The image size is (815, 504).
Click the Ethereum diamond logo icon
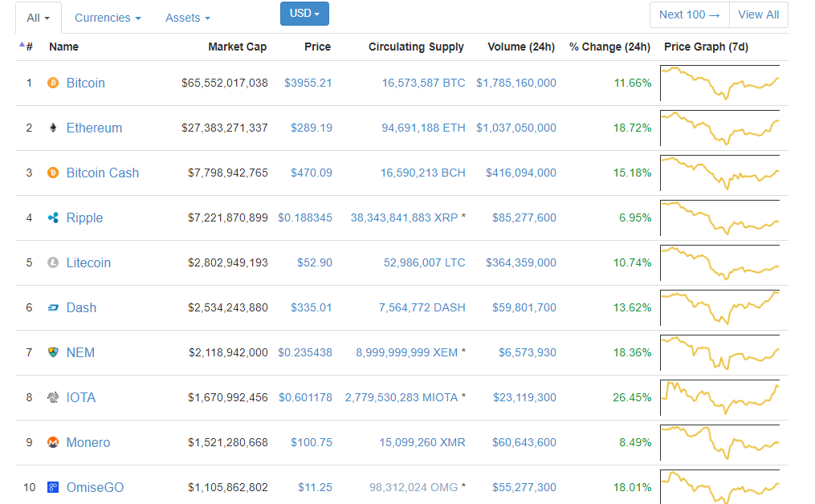coord(53,128)
